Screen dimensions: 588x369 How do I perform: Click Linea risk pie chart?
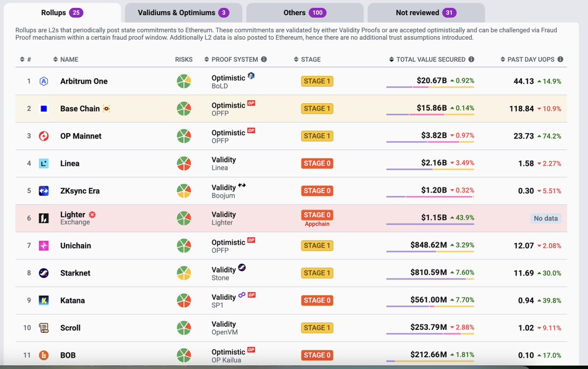(184, 164)
